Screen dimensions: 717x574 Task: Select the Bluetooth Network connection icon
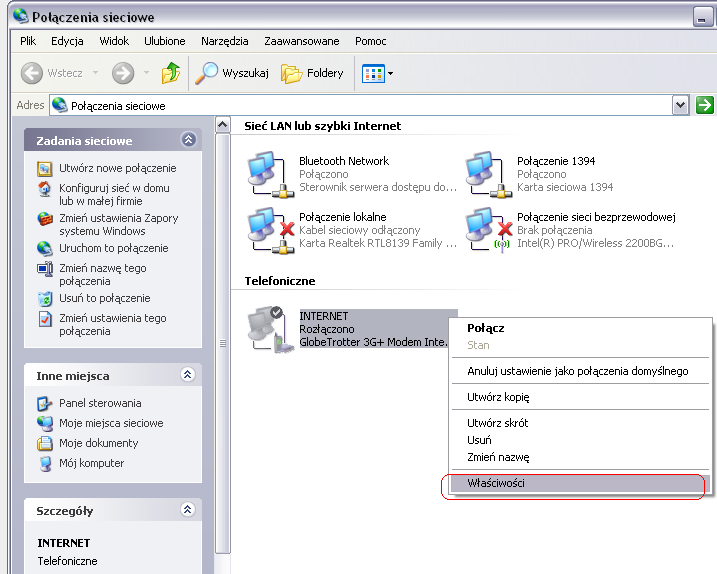point(271,174)
